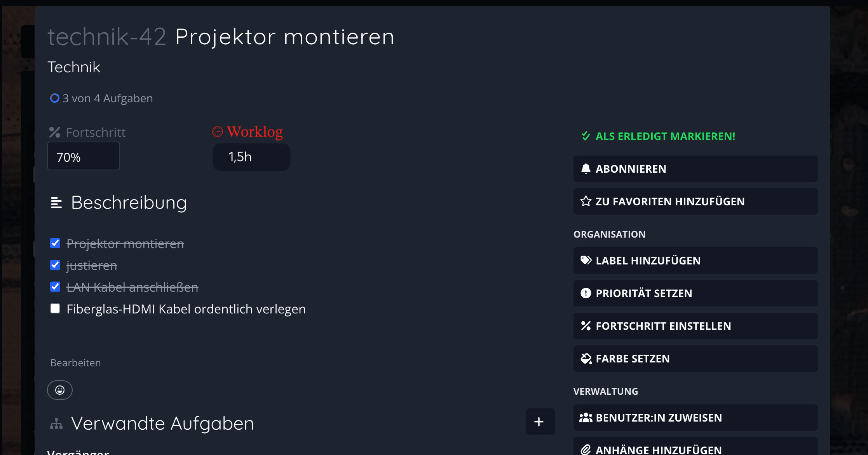Click the bell icon in Abonnieren
The image size is (868, 455).
[x=586, y=168]
